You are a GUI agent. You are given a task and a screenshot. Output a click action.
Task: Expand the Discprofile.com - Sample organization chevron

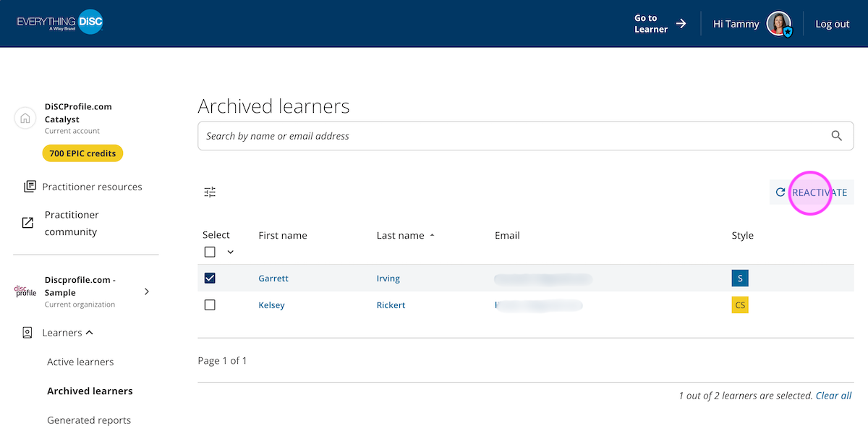pos(147,292)
